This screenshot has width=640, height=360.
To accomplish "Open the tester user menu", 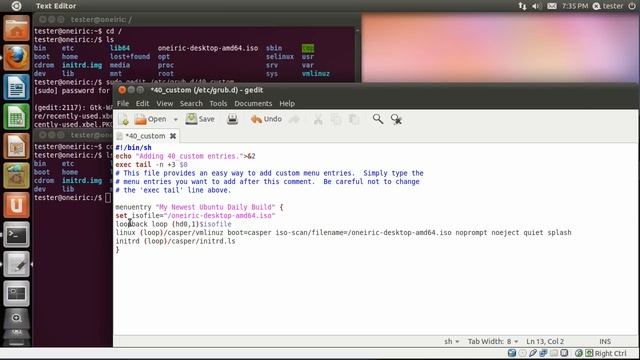I will (608, 6).
